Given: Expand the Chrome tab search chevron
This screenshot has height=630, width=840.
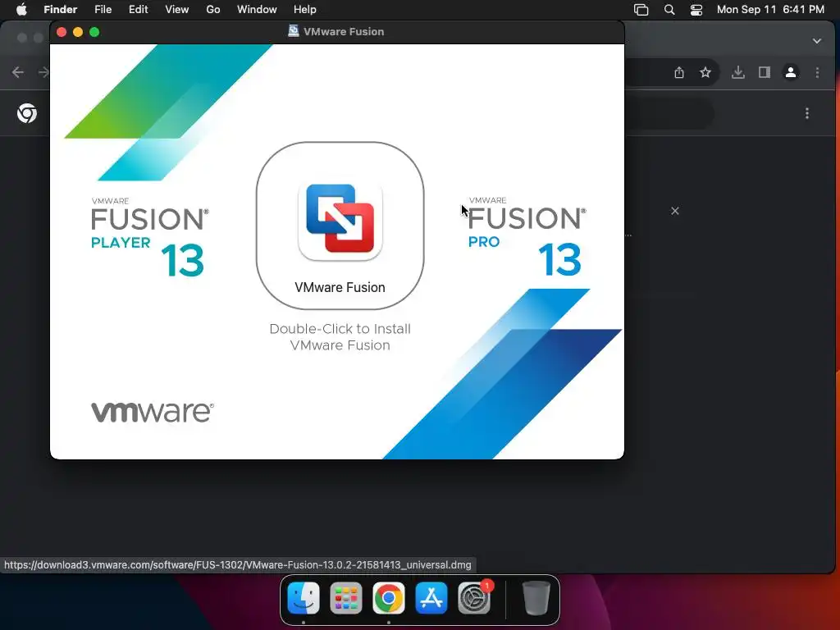Looking at the screenshot, I should pos(817,41).
